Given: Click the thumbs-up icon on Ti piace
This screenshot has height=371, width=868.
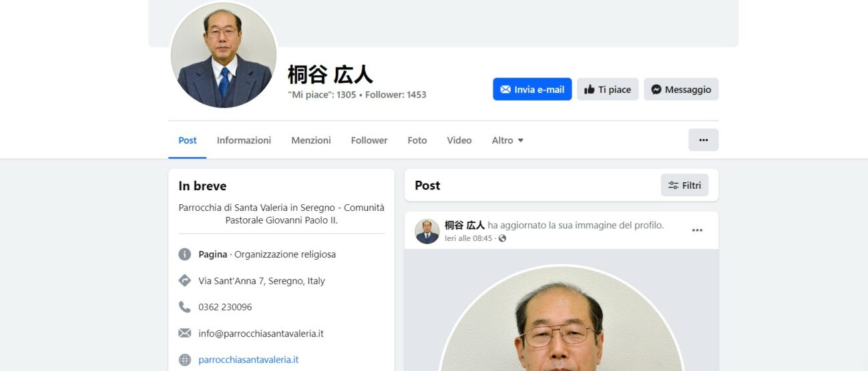Looking at the screenshot, I should click(590, 89).
